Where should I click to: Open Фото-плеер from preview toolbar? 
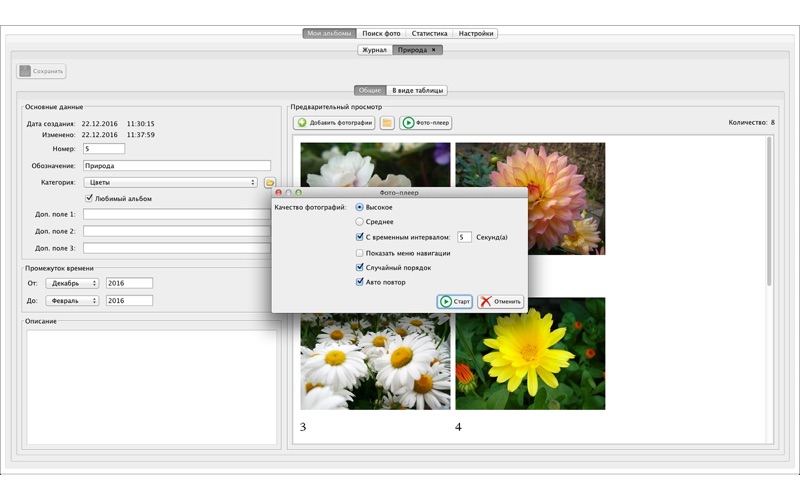coord(426,122)
